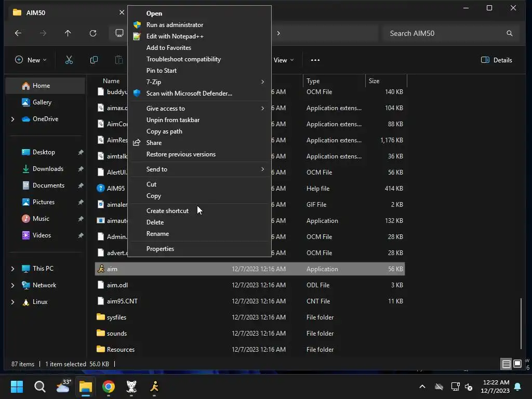Refresh the folder view
Image resolution: width=532 pixels, height=399 pixels.
point(93,33)
